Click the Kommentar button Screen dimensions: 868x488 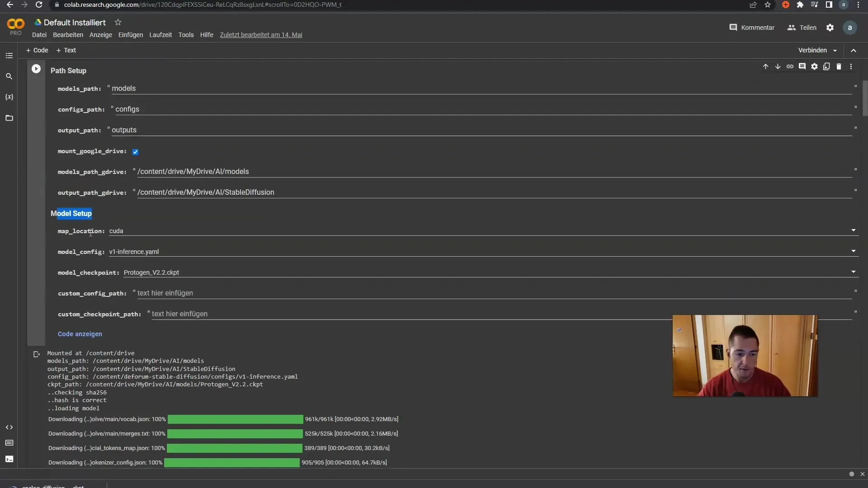click(752, 28)
